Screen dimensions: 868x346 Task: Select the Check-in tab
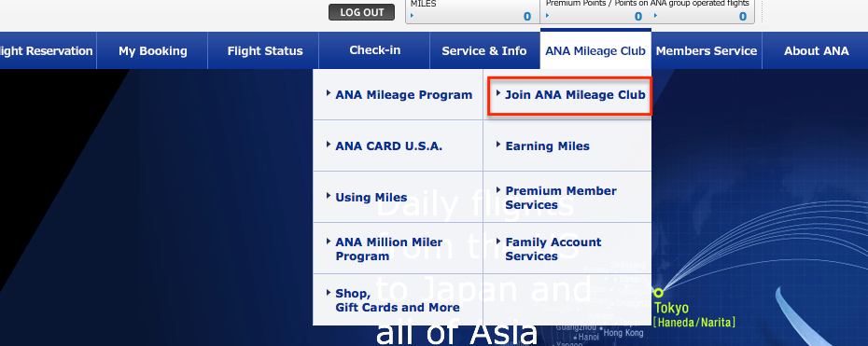pos(375,50)
